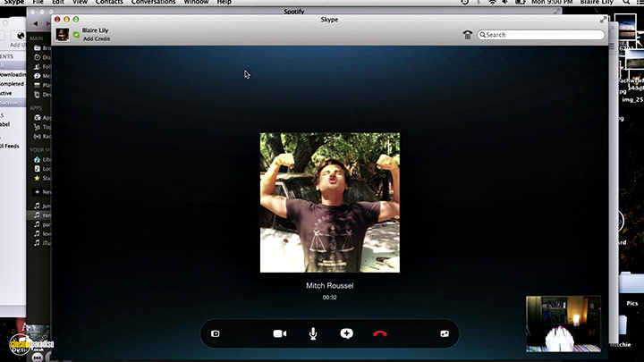Open Spotlight search magnifier
The image size is (644, 362).
pyautogui.click(x=626, y=2)
